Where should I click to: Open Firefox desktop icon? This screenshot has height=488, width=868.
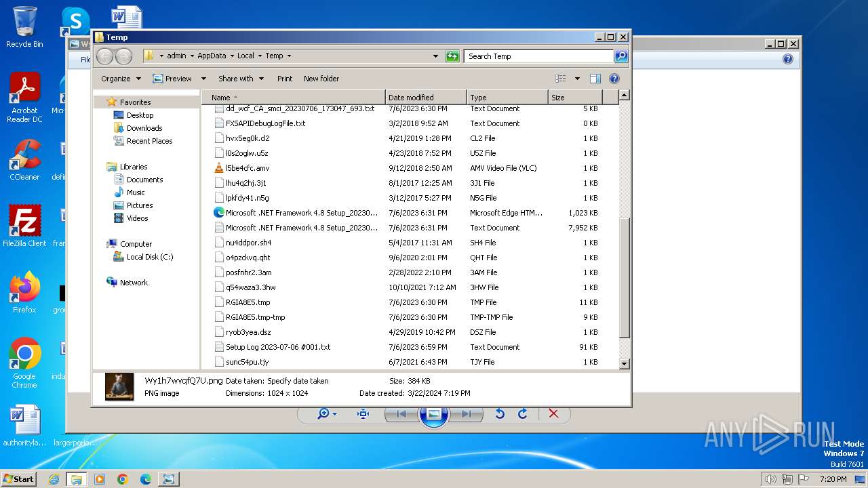24,293
